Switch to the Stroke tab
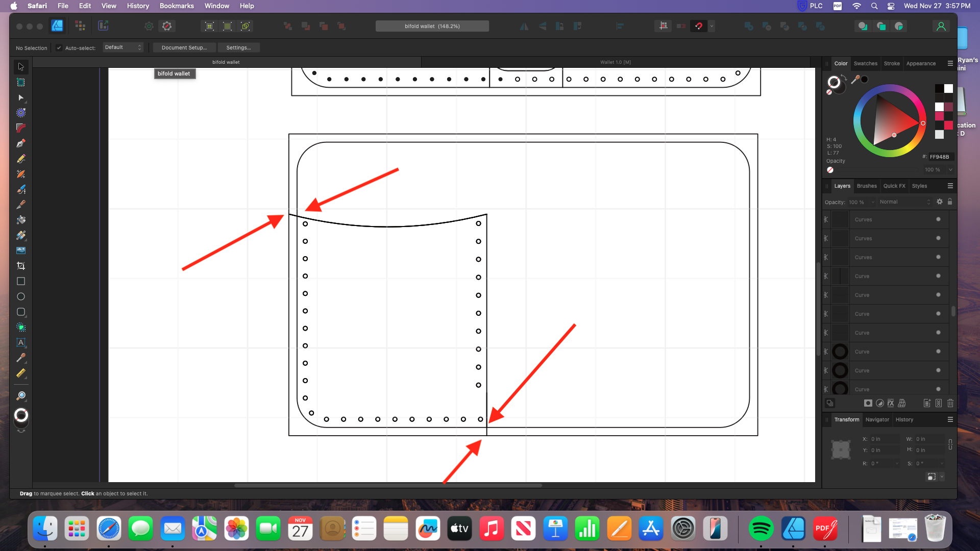 tap(892, 64)
